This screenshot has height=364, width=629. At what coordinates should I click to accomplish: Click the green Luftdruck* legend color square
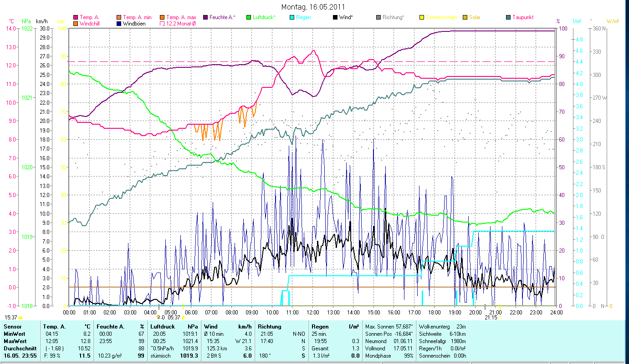[x=248, y=17]
